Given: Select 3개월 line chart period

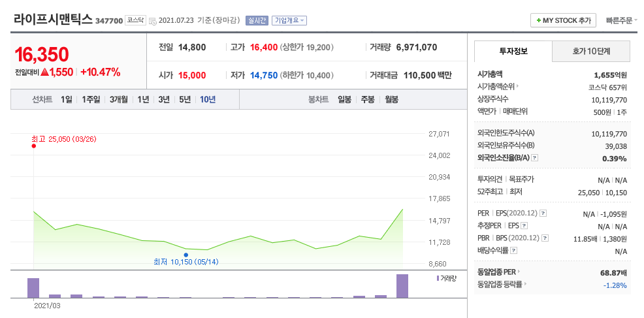Looking at the screenshot, I should pos(119,99).
